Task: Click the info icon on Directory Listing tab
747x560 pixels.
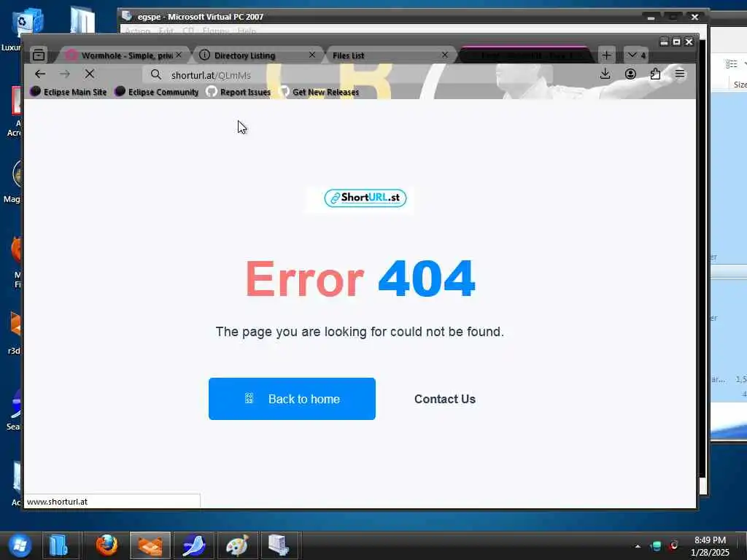Action: 204,55
